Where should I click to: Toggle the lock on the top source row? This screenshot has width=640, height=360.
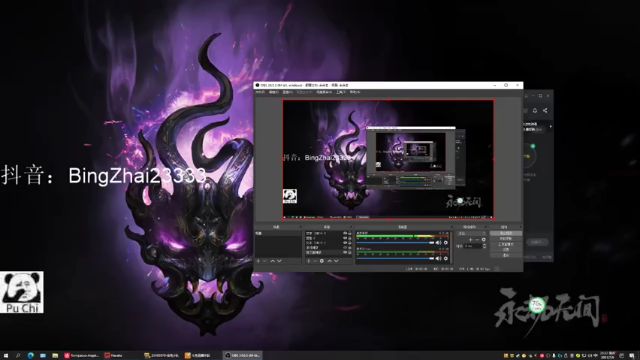pos(350,233)
